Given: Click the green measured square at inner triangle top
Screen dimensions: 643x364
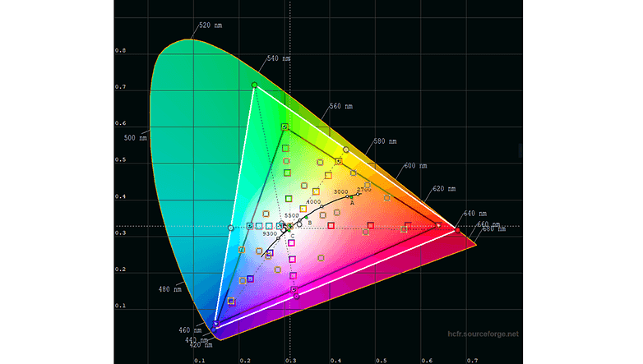Looking at the screenshot, I should 284,127.
